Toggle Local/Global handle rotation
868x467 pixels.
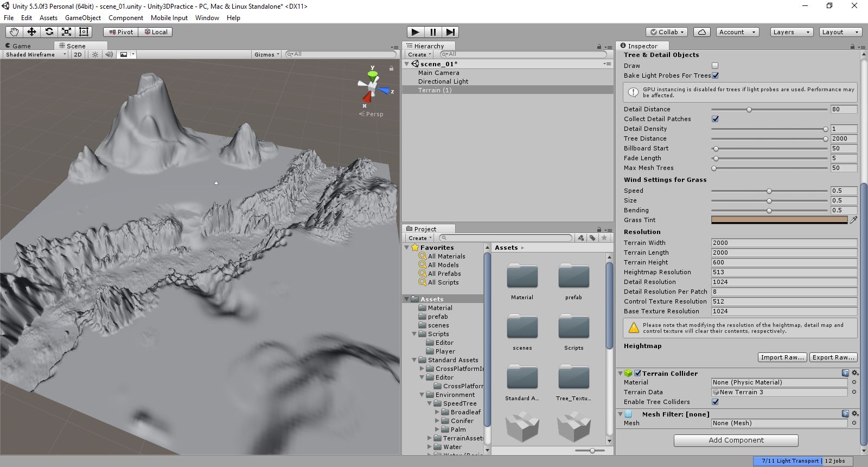point(155,32)
